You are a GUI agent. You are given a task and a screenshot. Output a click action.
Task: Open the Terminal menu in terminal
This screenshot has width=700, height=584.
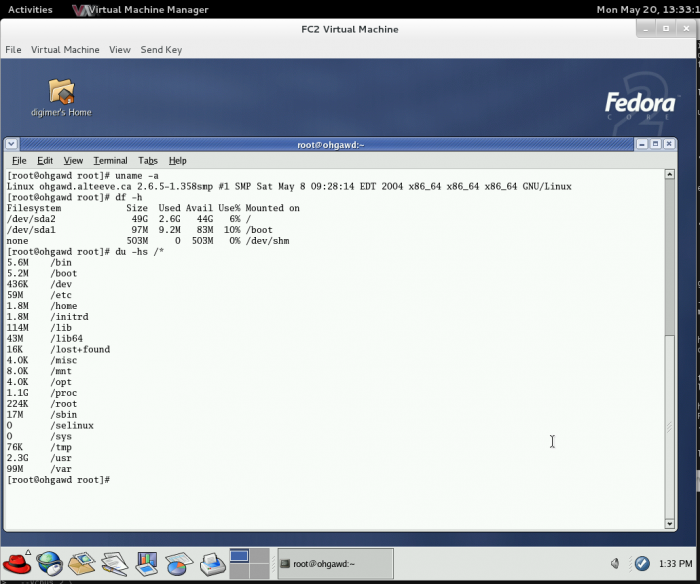pyautogui.click(x=110, y=160)
